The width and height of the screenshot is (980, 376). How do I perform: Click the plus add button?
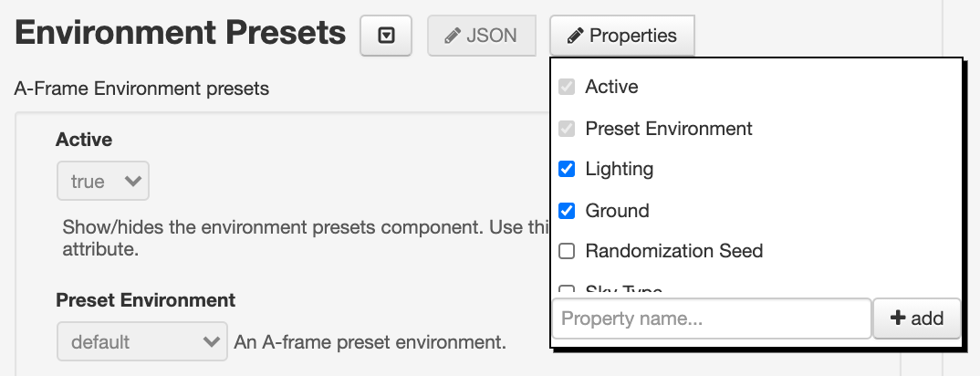pyautogui.click(x=916, y=319)
